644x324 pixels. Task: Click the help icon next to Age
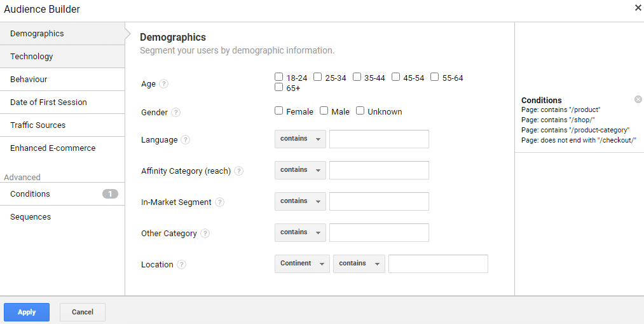pyautogui.click(x=164, y=84)
